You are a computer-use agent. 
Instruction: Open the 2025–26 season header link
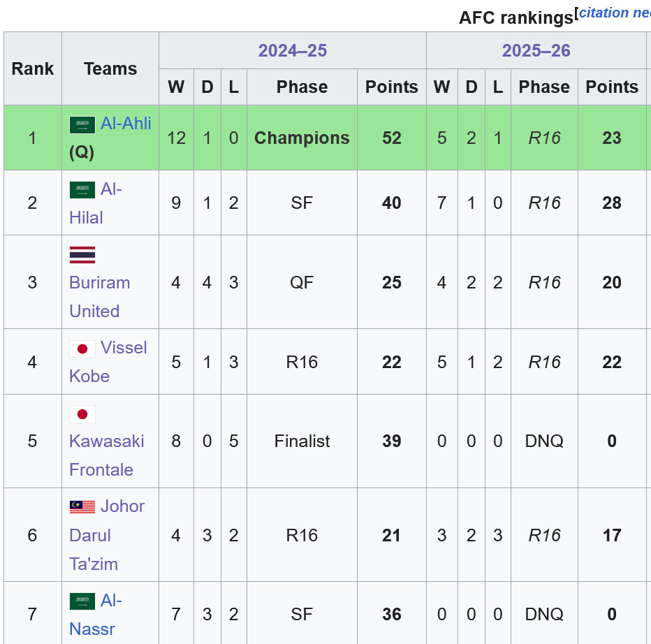536,50
